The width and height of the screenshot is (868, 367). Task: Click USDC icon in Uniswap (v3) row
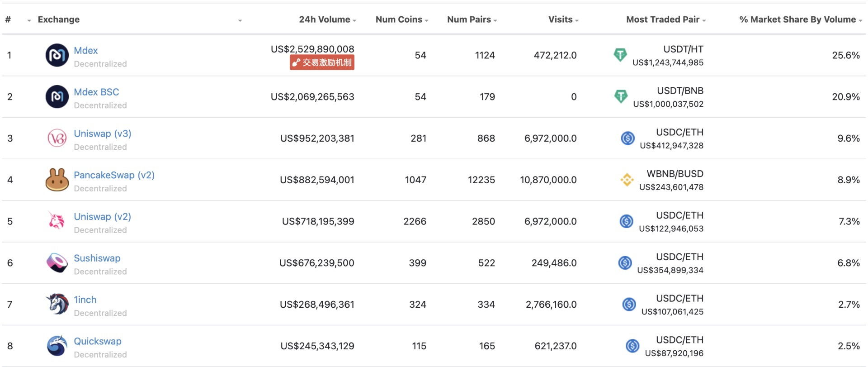coord(628,138)
